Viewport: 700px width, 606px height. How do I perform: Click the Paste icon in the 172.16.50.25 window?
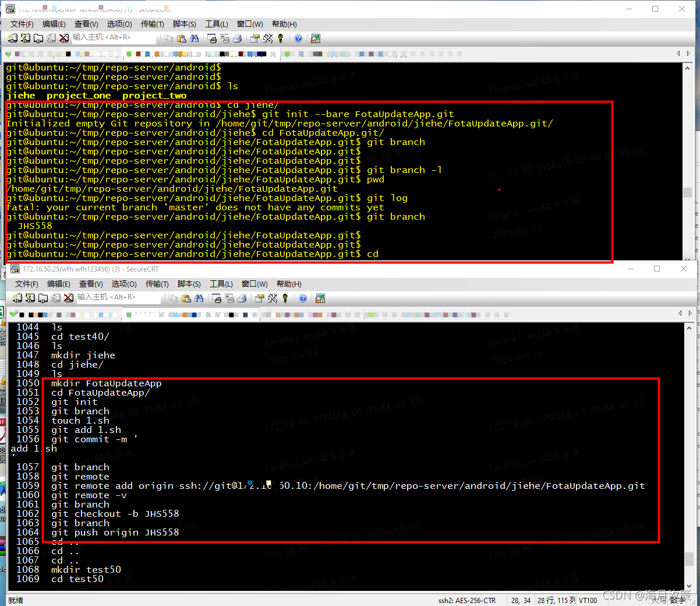click(x=186, y=298)
